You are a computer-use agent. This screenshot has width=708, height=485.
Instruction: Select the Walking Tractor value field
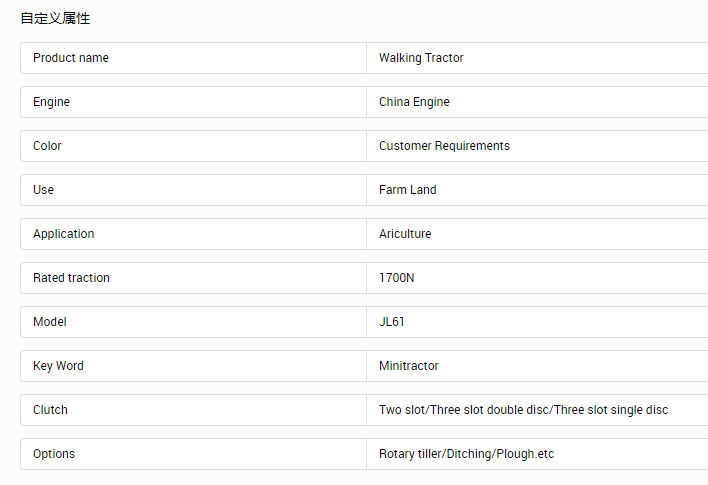pos(537,58)
